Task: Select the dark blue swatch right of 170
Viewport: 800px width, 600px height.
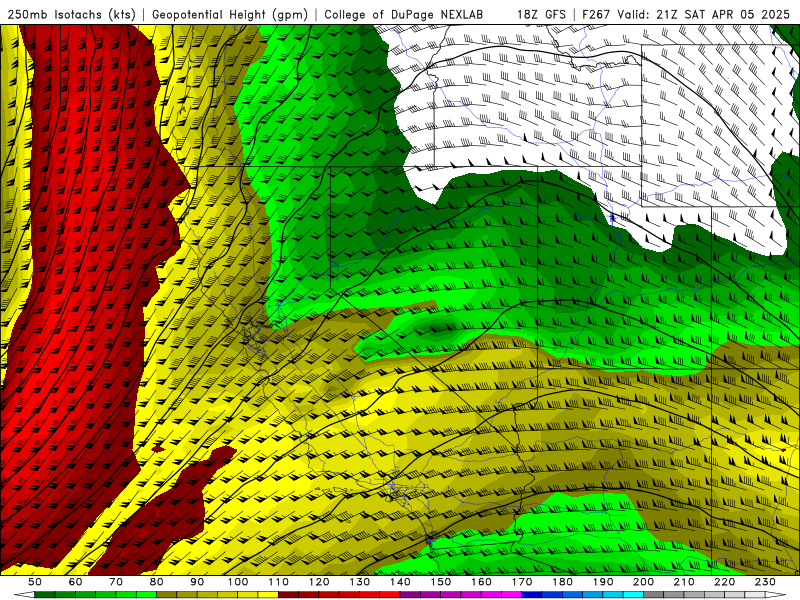Action: tap(532, 595)
